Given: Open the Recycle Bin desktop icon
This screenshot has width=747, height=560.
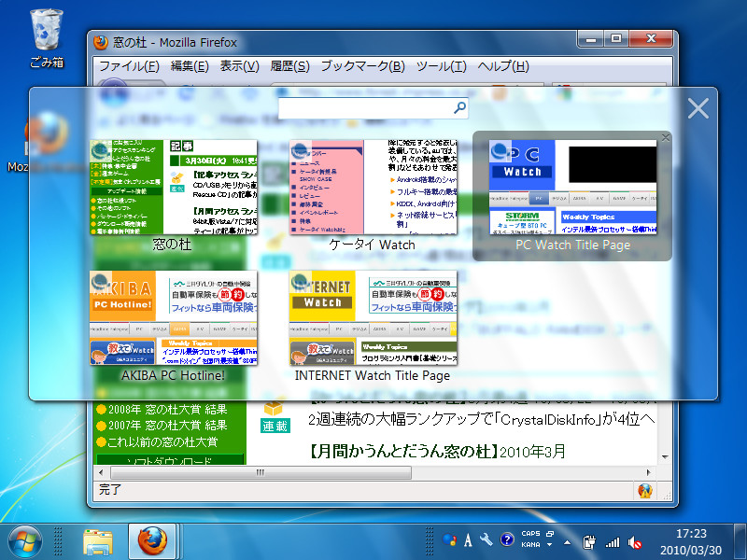Looking at the screenshot, I should (47, 38).
